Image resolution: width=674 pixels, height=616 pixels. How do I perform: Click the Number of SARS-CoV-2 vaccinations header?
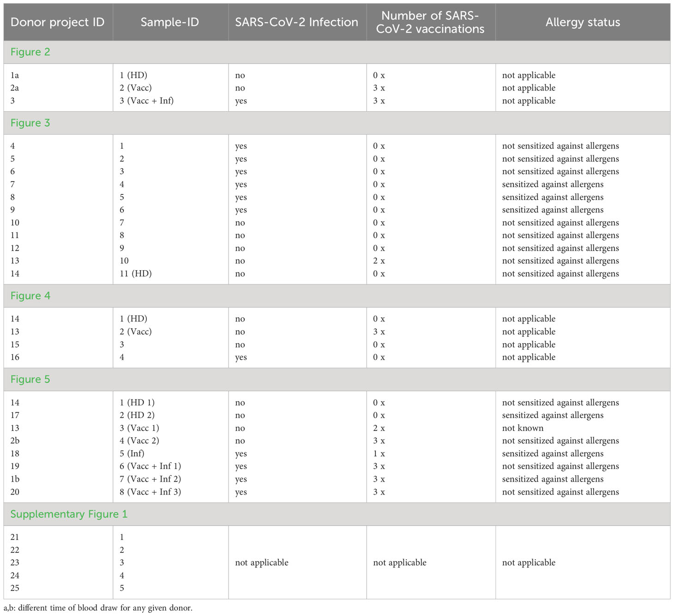(x=430, y=22)
